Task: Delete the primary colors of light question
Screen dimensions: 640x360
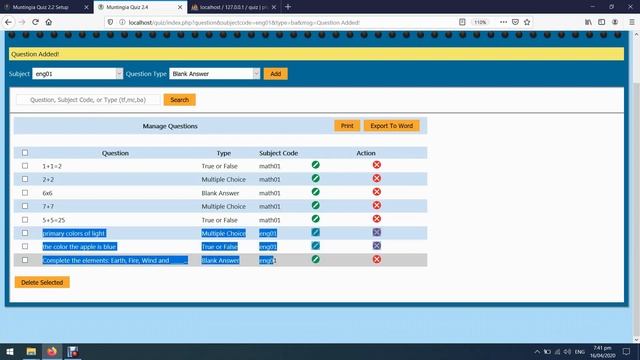Action: (x=377, y=232)
